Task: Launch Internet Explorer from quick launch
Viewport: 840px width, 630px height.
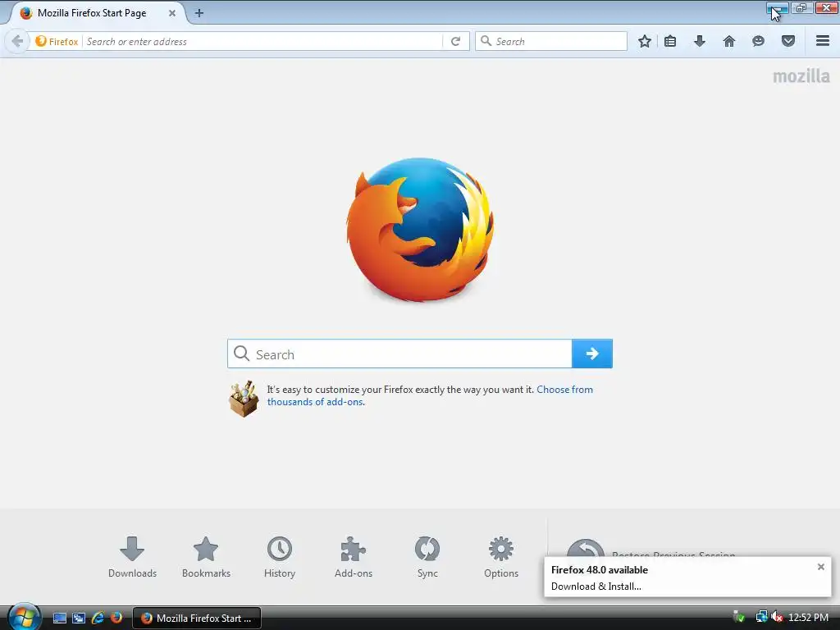Action: point(98,619)
